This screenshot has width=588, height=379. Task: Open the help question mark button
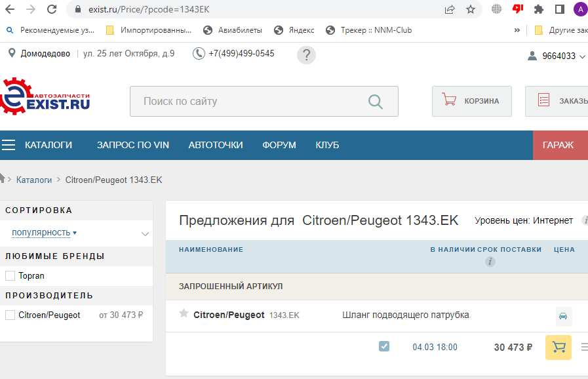point(306,55)
